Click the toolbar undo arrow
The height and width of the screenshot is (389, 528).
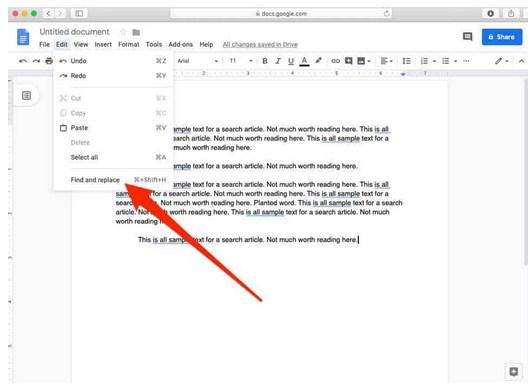tap(23, 61)
